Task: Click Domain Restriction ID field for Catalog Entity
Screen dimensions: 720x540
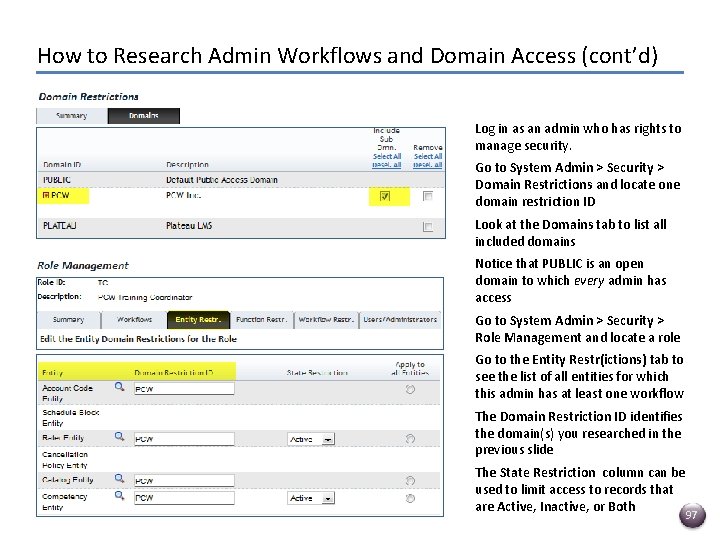Action: pyautogui.click(x=184, y=481)
